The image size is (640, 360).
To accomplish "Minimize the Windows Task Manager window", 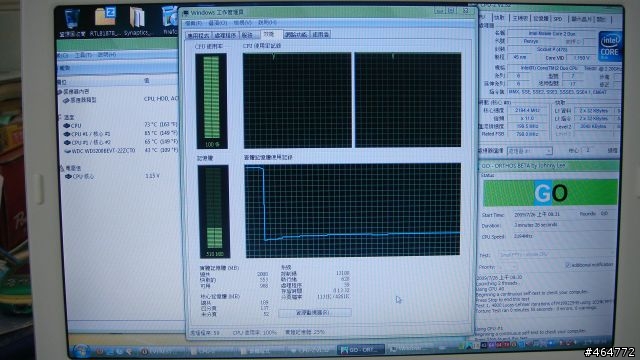I will coord(440,11).
